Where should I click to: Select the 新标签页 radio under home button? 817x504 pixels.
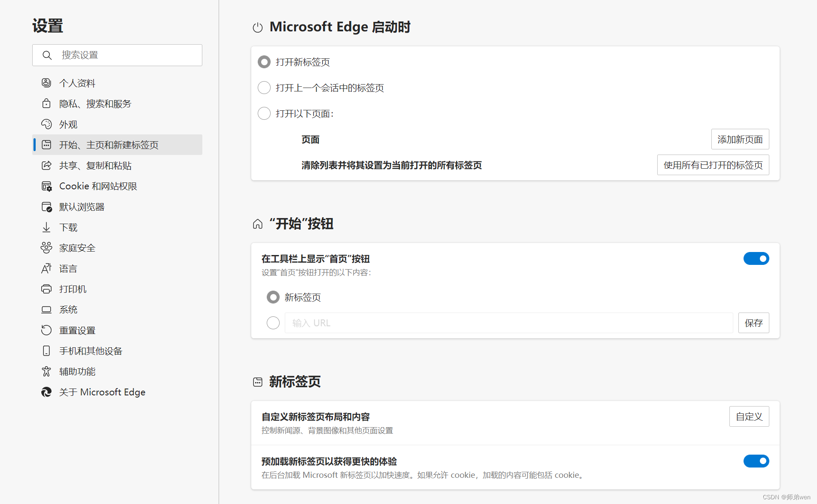[x=273, y=297]
